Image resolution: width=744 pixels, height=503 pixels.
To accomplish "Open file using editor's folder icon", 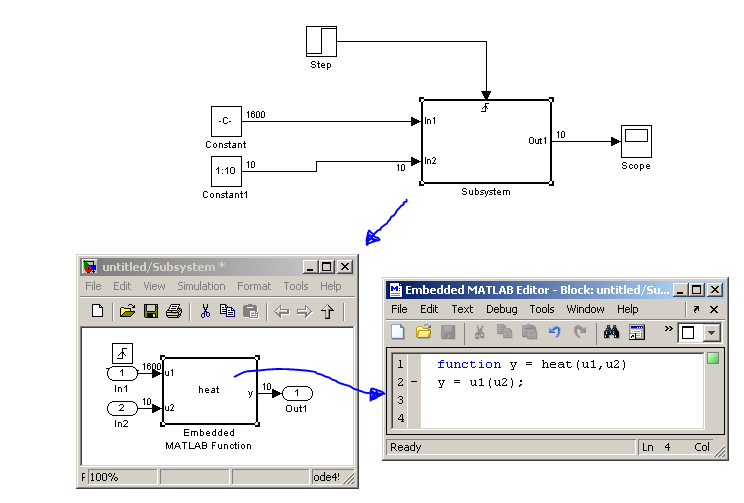I will pos(423,332).
